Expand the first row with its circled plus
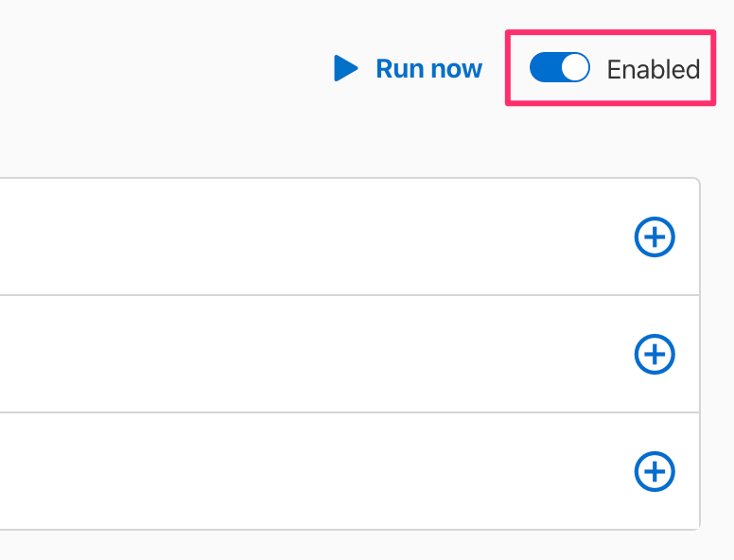The image size is (734, 560). click(655, 236)
